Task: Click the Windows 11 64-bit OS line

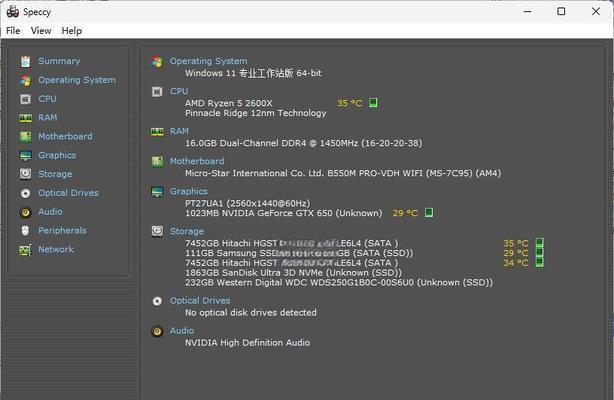Action: pos(253,73)
